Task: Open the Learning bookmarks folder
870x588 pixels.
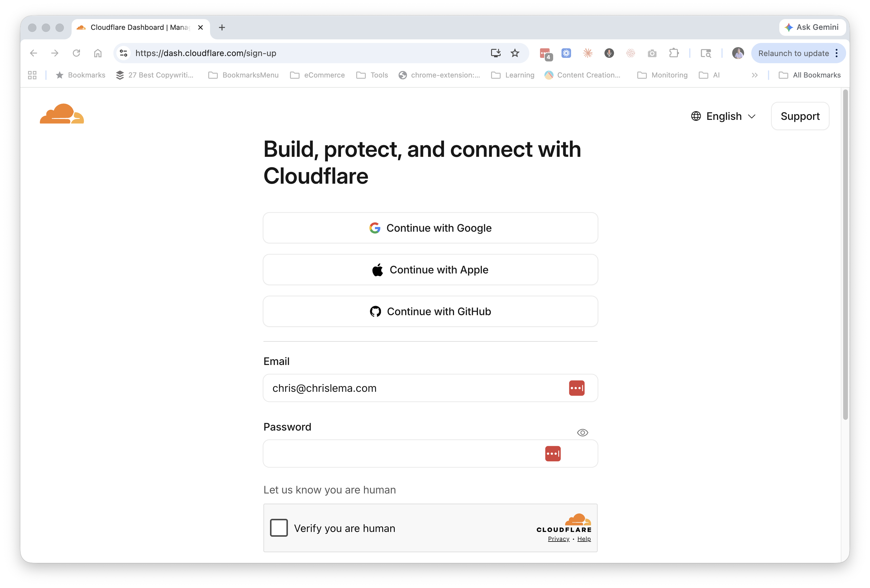Action: tap(513, 75)
